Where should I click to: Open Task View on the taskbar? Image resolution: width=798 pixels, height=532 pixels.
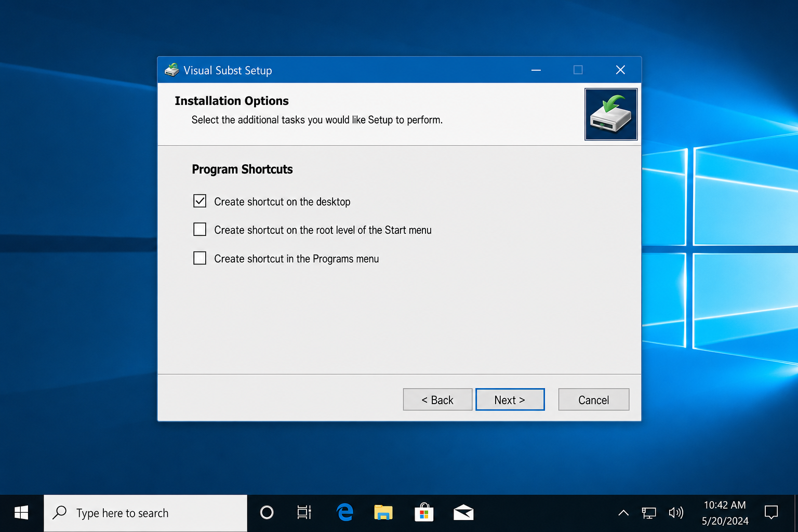pyautogui.click(x=304, y=513)
